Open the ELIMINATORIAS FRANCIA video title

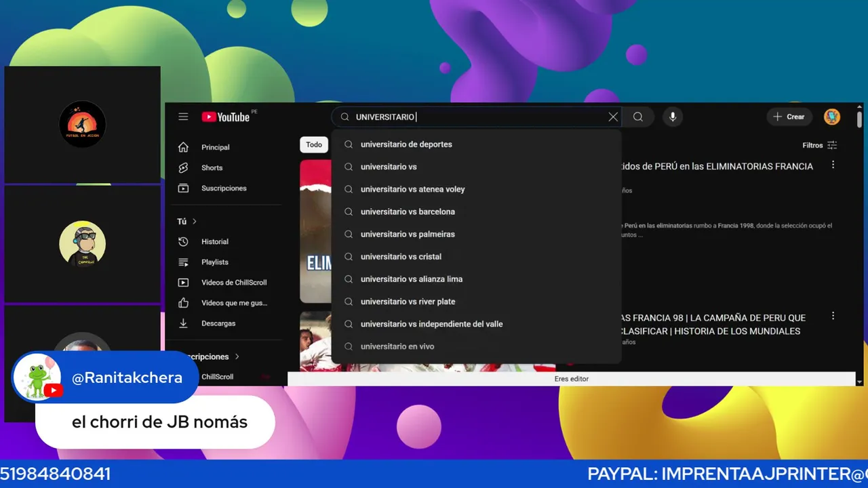coord(717,166)
